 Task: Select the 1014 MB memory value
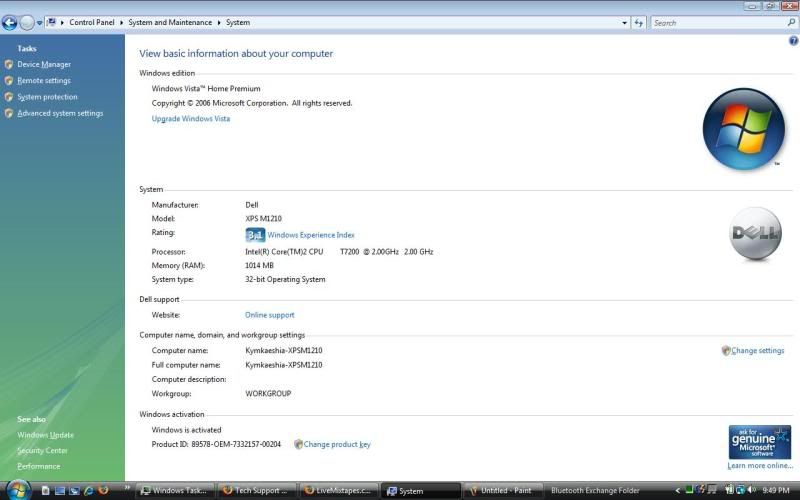coord(259,266)
